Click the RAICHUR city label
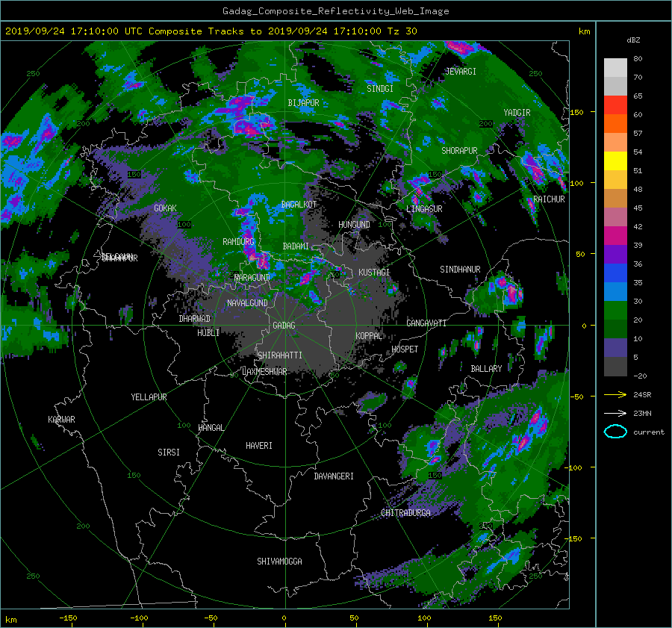The width and height of the screenshot is (672, 628). pos(549,199)
